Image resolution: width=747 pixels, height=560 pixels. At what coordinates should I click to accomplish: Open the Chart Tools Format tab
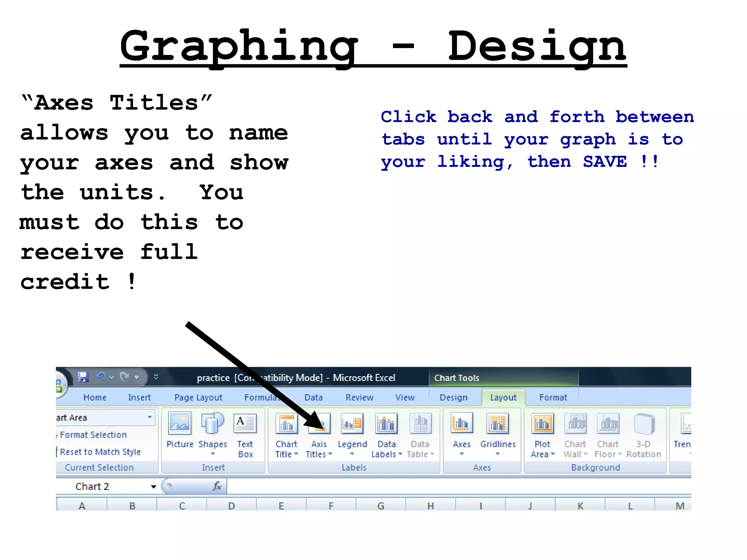pyautogui.click(x=553, y=397)
